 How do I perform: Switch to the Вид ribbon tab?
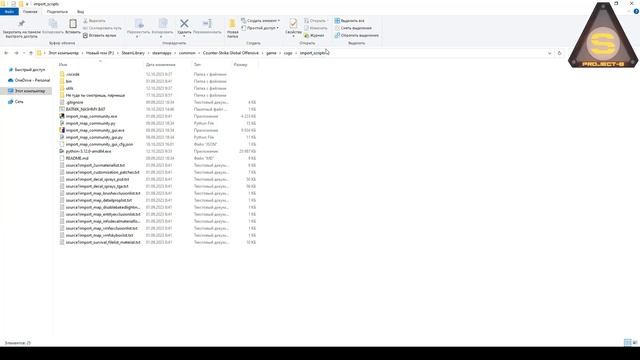pyautogui.click(x=80, y=12)
